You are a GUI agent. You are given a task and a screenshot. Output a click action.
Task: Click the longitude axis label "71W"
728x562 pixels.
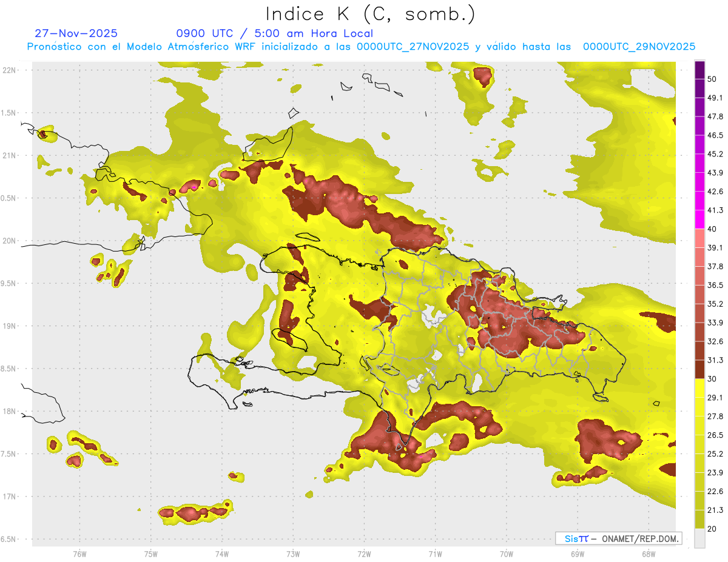click(x=435, y=554)
